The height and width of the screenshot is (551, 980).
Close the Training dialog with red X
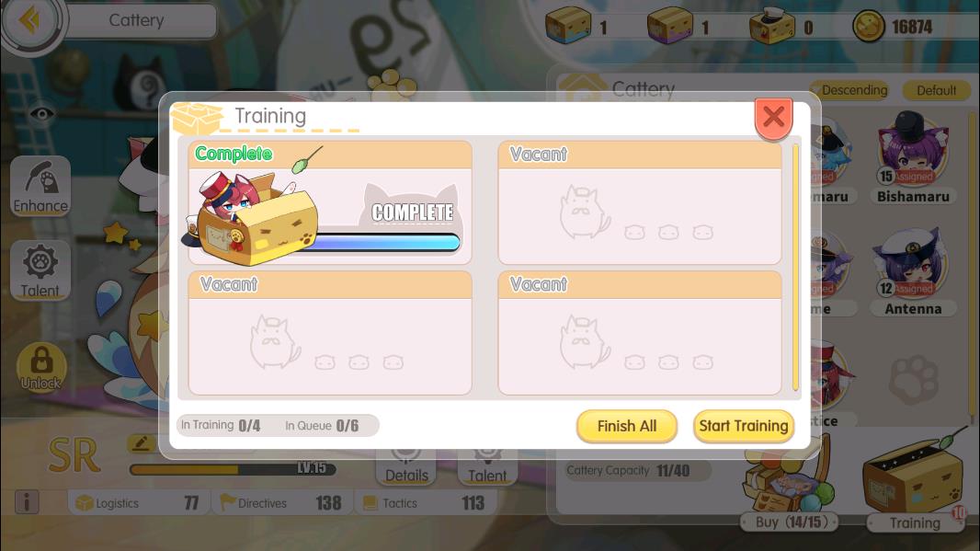pyautogui.click(x=774, y=118)
